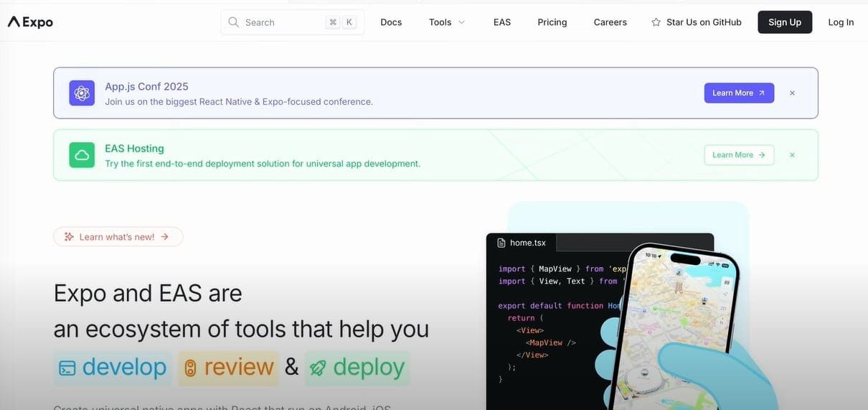The image size is (868, 410).
Task: Click the Log In link
Action: (x=841, y=22)
